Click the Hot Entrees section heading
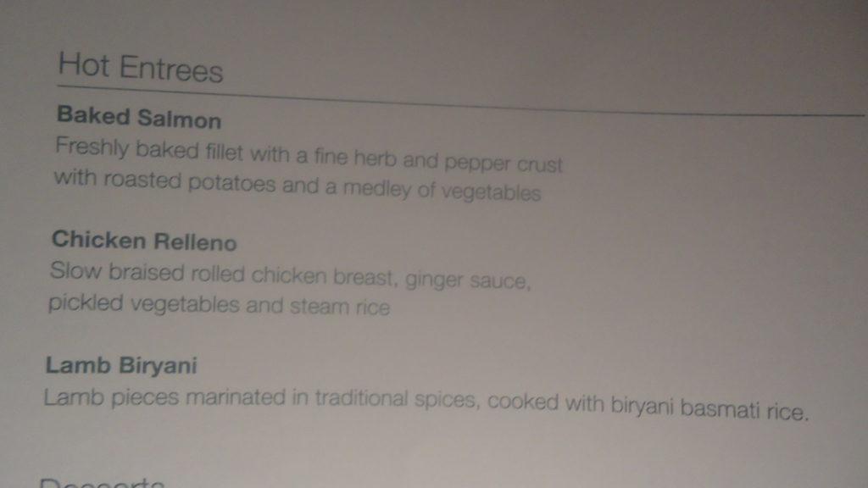The image size is (868, 488). 141,68
